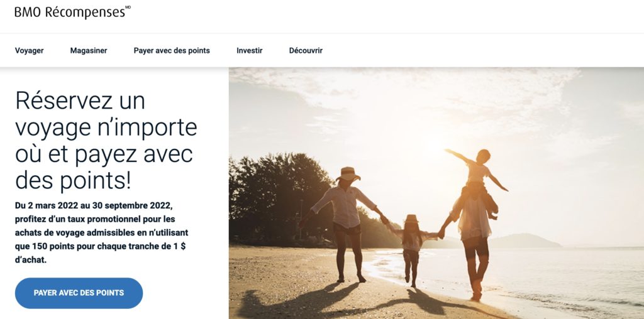Viewport: 644px width, 319px height.
Task: Click the MD trademark superscript beside logo
Action: tap(128, 8)
